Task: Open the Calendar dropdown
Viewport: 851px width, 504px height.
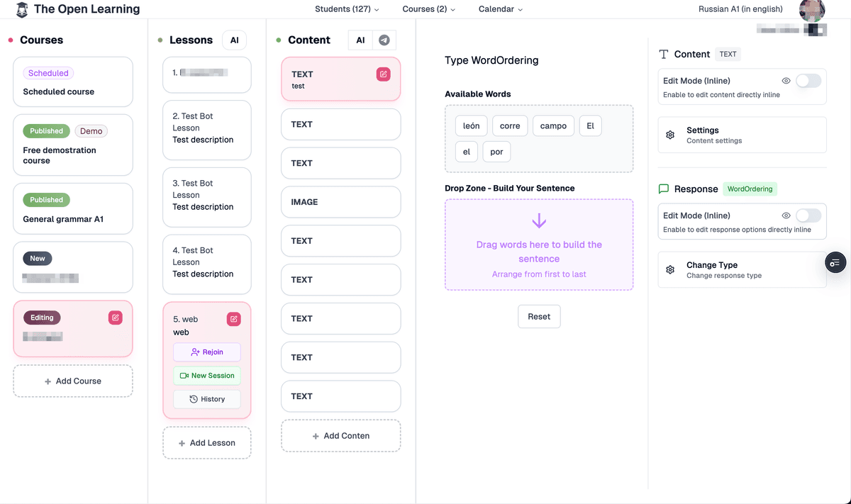Action: (500, 9)
